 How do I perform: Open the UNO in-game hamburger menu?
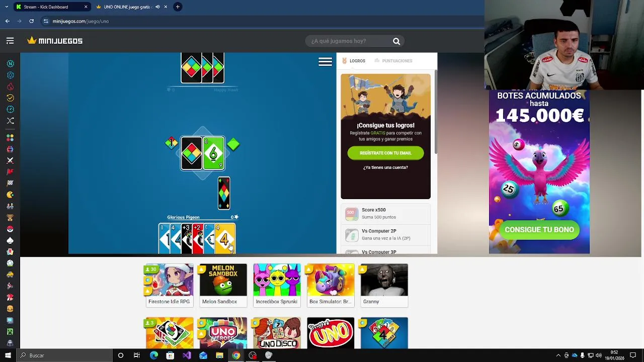coord(325,62)
